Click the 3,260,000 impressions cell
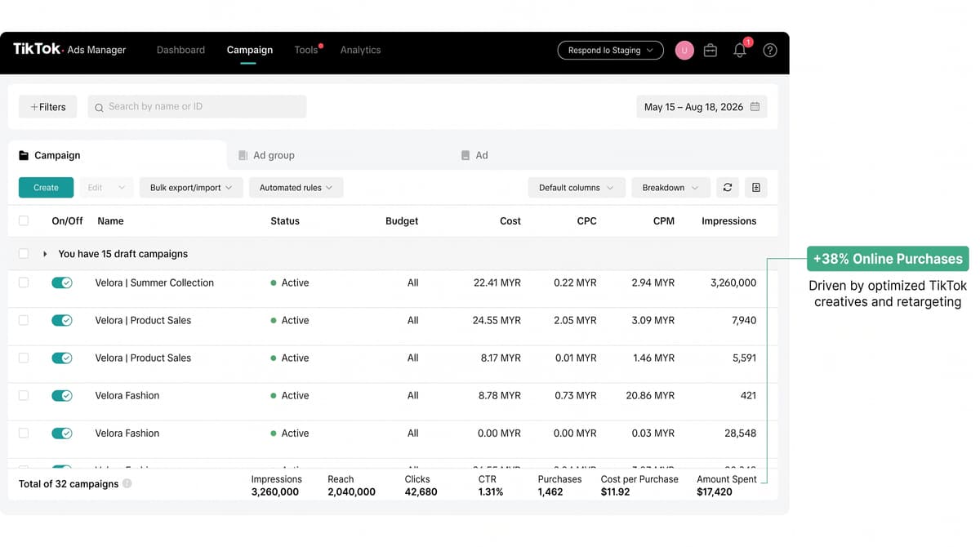 [x=733, y=282]
